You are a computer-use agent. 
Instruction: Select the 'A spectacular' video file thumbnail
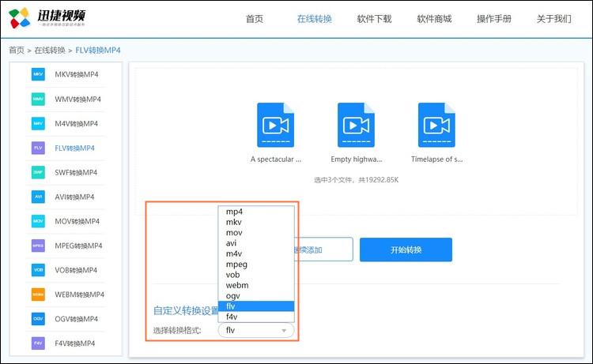click(275, 126)
